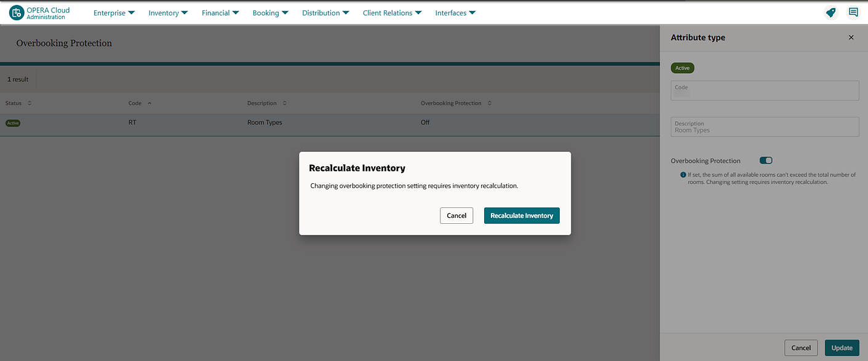Screen dimensions: 868x361
Task: Open the chat messages icon
Action: (x=853, y=12)
